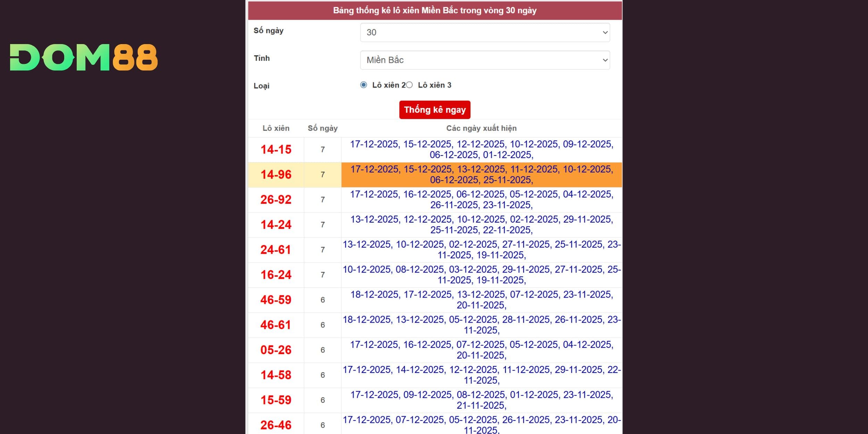
Task: Click the 14-15 lô xiên pair
Action: [x=276, y=150]
